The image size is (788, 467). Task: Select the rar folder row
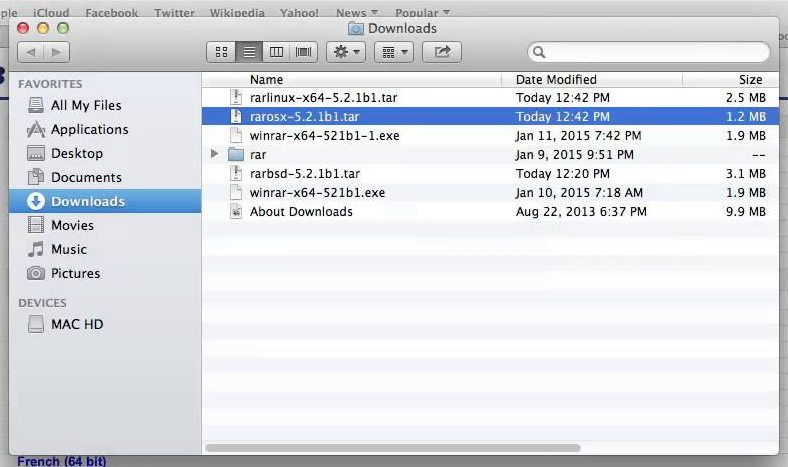coord(490,154)
